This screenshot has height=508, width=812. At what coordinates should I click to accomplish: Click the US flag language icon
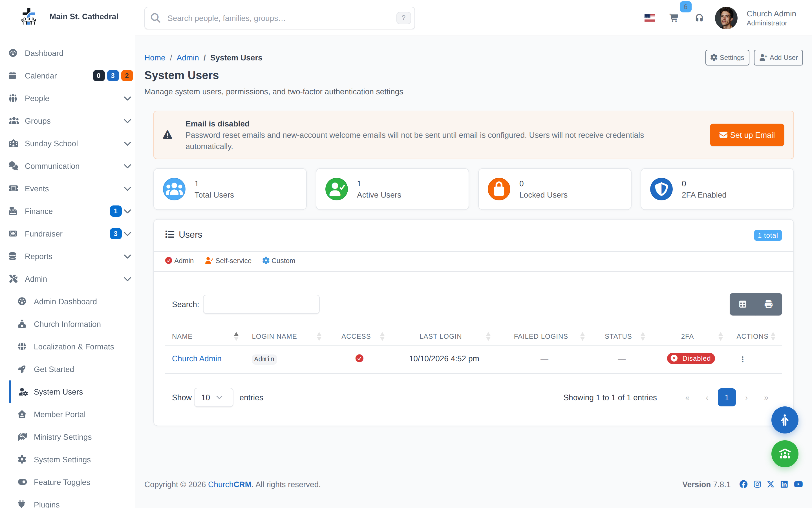(x=649, y=18)
